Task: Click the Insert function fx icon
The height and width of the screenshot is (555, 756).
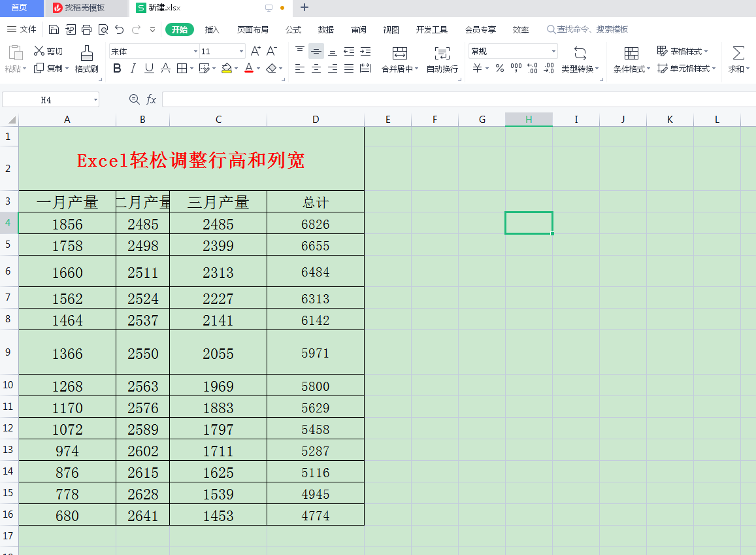Action: tap(151, 99)
